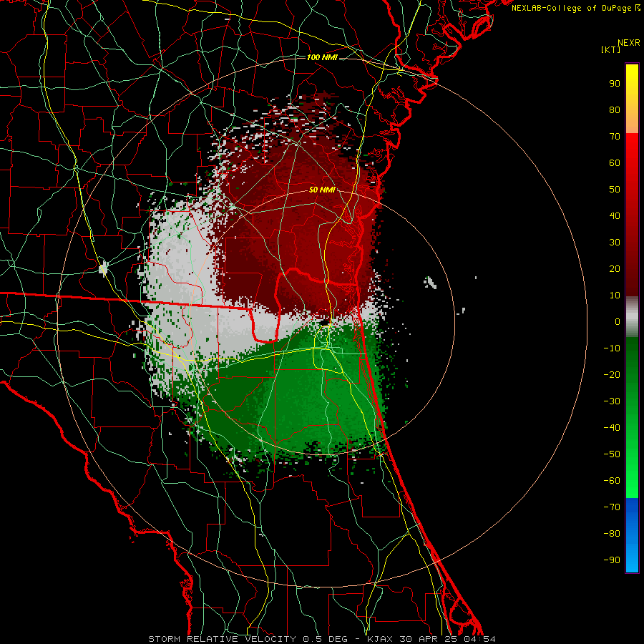Click the blue bottom segment of color bar
Image resolution: width=644 pixels, height=644 pixels.
[x=632, y=535]
